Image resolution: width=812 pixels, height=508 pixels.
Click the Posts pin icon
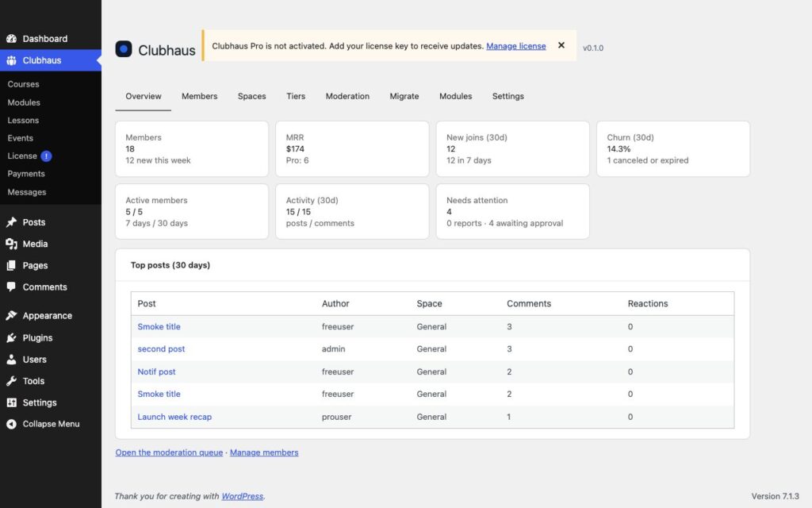(x=11, y=222)
